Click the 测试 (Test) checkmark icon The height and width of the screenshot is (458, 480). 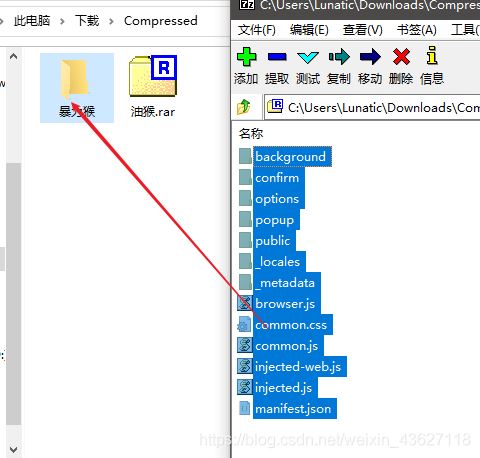308,58
